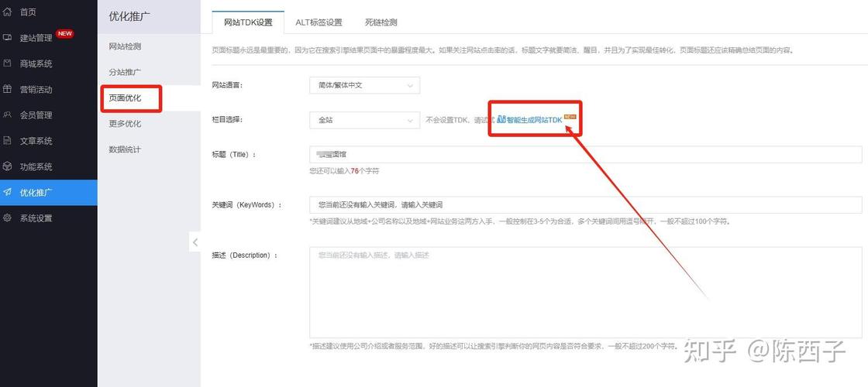
Task: Select the 网站TDK设置 tab
Action: pos(248,22)
